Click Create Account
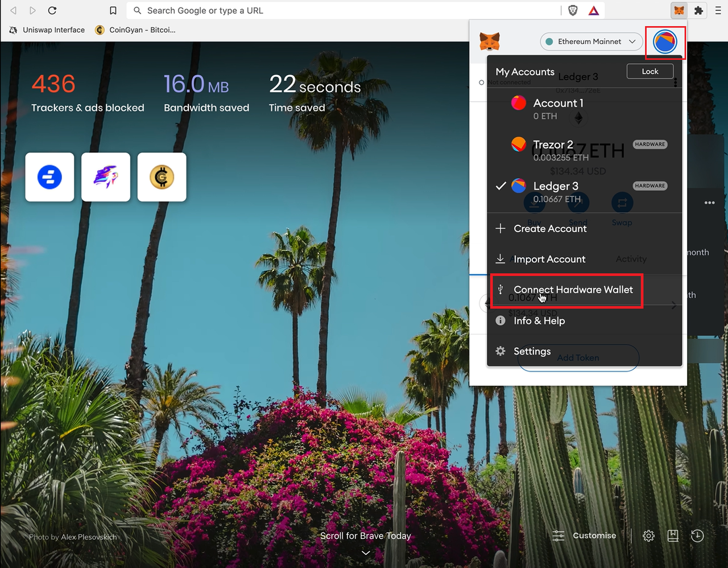The height and width of the screenshot is (568, 728). pyautogui.click(x=585, y=229)
